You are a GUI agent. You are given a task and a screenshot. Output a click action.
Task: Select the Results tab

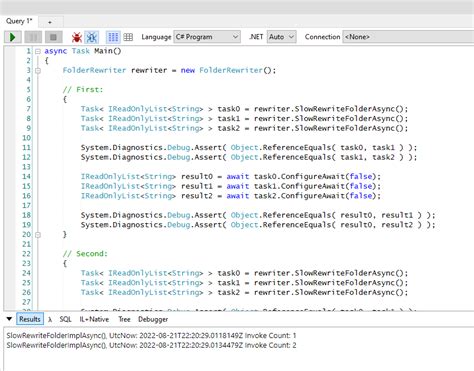(x=30, y=319)
